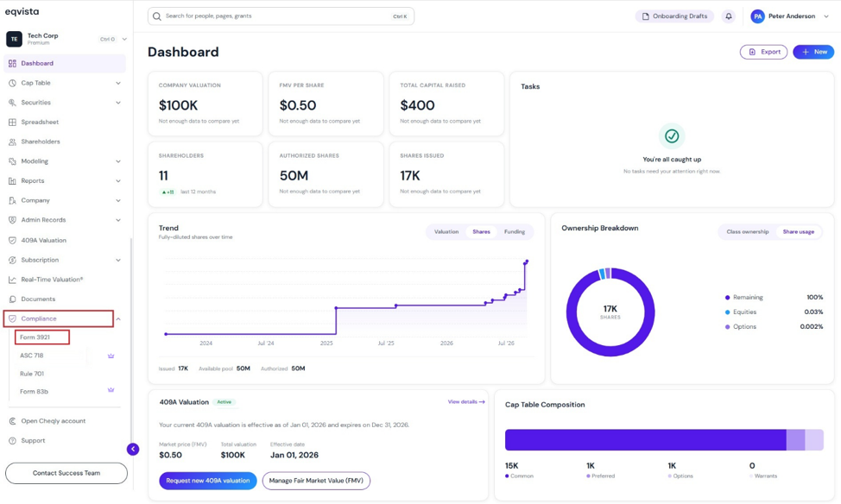Click the Tech Corp TE logo
Screen dimensions: 841x504
[14, 39]
